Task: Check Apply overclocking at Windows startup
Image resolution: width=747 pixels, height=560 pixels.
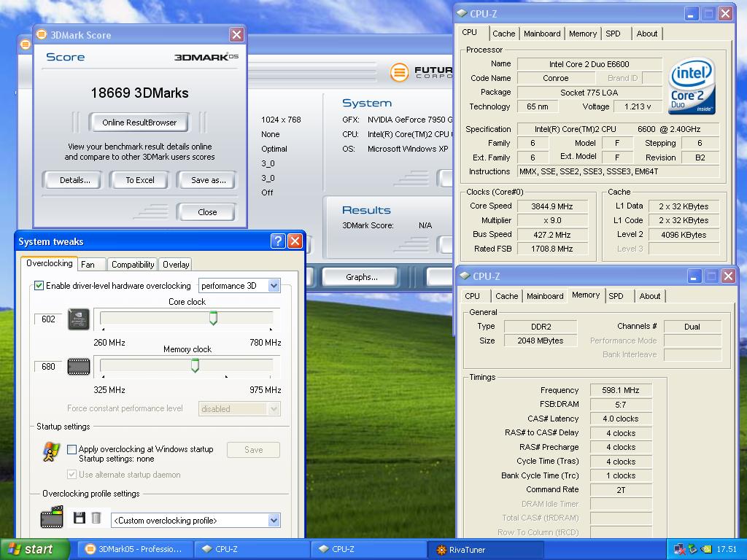Action: click(x=72, y=449)
